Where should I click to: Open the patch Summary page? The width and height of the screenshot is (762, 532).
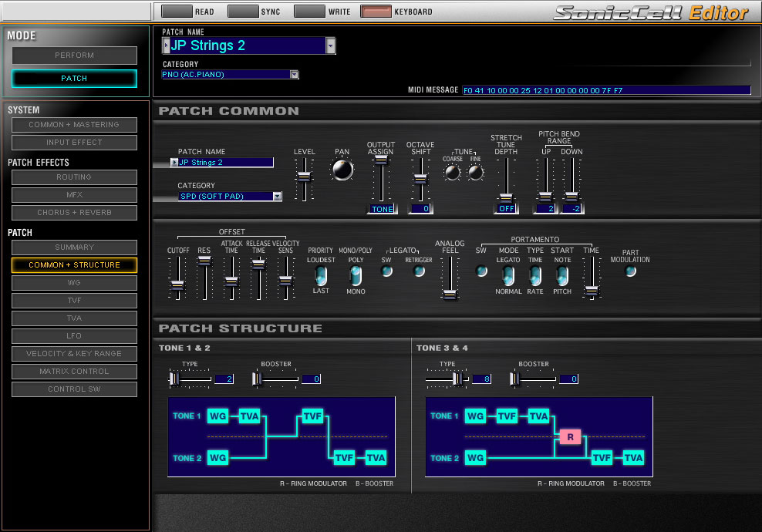pos(74,247)
